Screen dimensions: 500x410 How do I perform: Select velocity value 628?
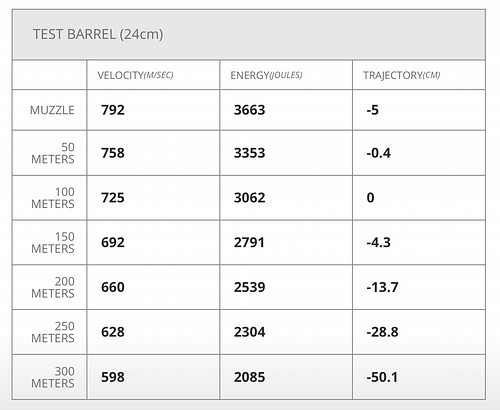pos(113,332)
